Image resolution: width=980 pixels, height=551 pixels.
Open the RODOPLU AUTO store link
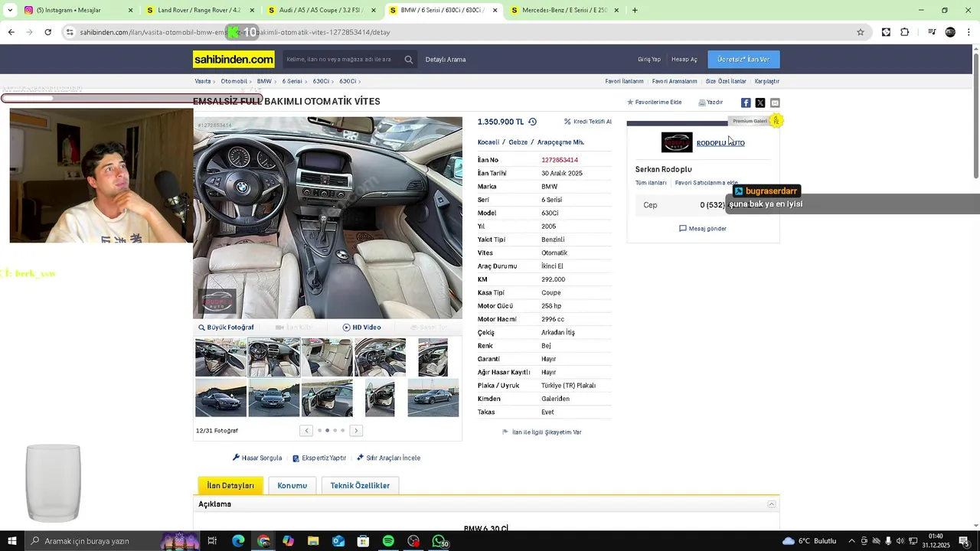click(x=720, y=143)
